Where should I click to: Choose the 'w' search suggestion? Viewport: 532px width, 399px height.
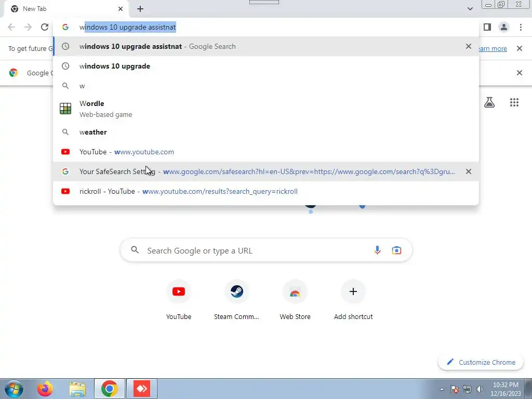click(x=266, y=86)
